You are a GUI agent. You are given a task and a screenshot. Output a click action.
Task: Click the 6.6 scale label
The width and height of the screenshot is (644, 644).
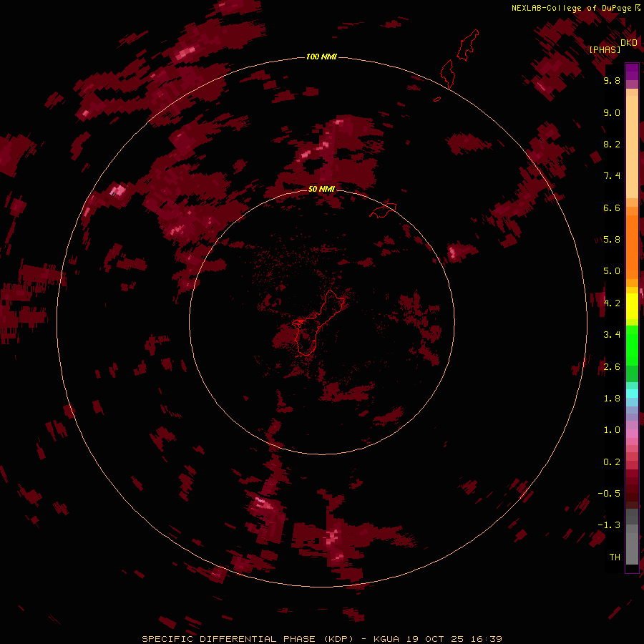[612, 208]
